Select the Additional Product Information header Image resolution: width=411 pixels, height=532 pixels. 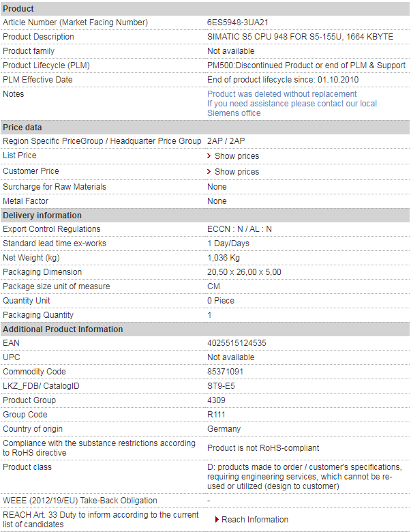[63, 329]
